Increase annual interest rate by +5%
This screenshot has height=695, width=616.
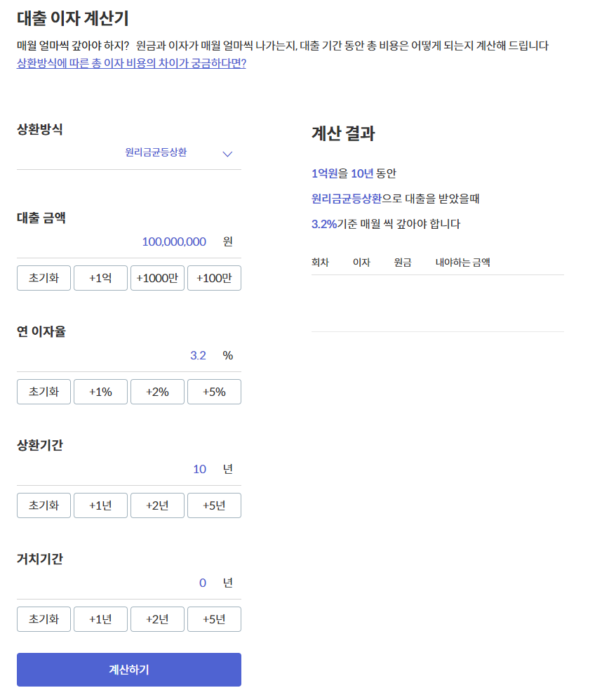coord(214,391)
